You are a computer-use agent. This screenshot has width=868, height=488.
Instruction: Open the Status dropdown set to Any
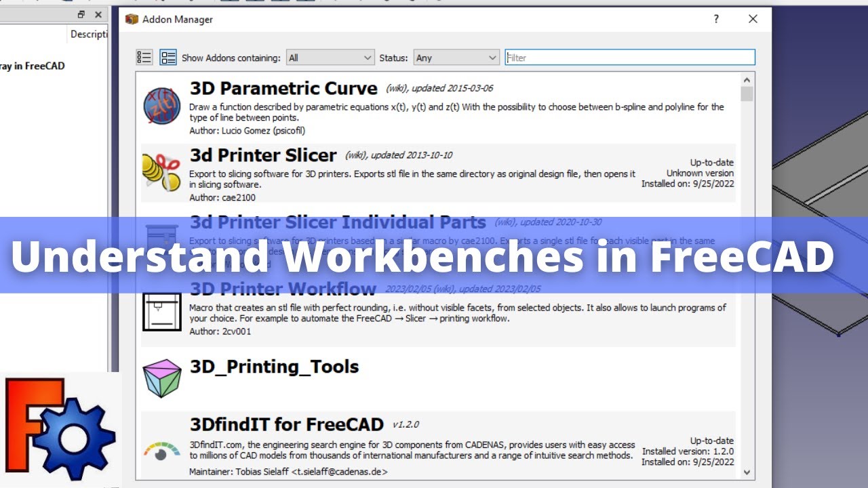click(456, 58)
